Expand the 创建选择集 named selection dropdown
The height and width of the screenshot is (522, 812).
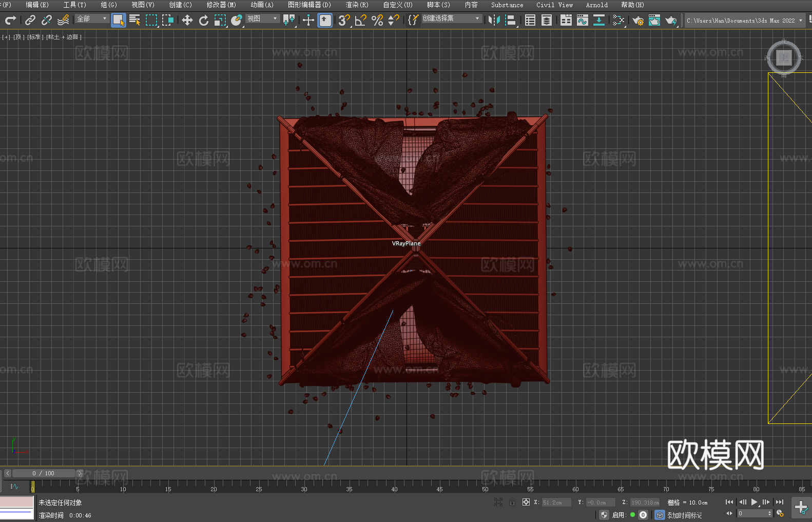[x=451, y=18]
